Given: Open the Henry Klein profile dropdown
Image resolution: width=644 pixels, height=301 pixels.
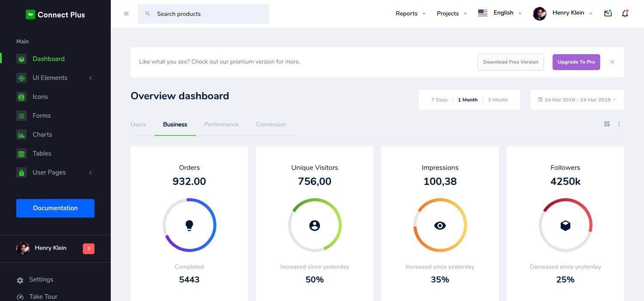Looking at the screenshot, I should pyautogui.click(x=563, y=13).
